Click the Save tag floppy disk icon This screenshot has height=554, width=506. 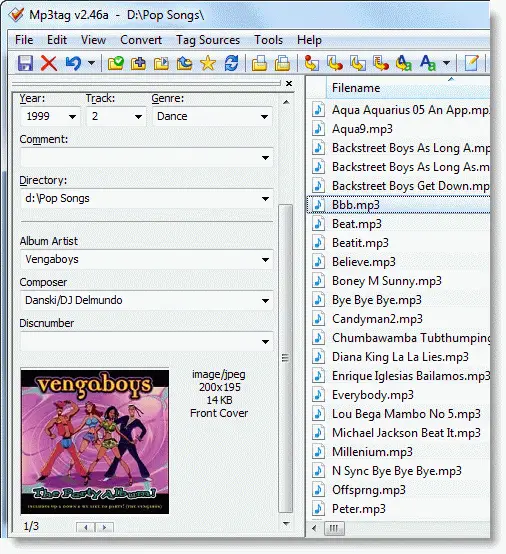(x=25, y=64)
